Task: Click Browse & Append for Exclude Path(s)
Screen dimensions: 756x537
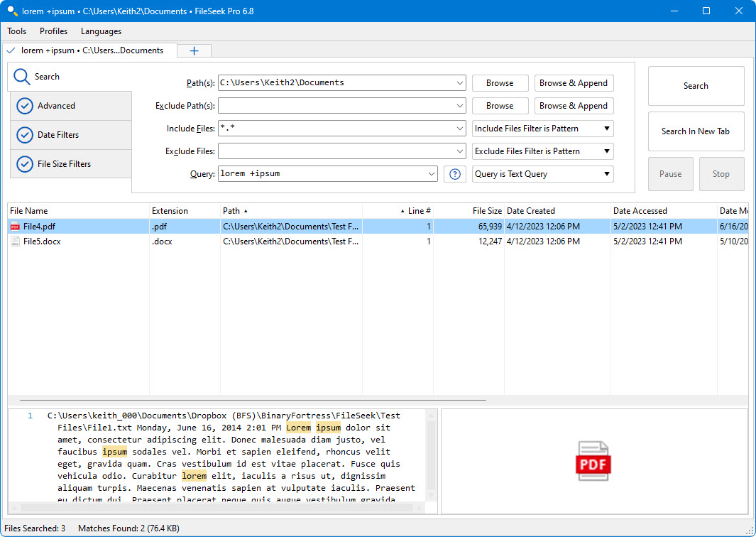Action: tap(573, 106)
